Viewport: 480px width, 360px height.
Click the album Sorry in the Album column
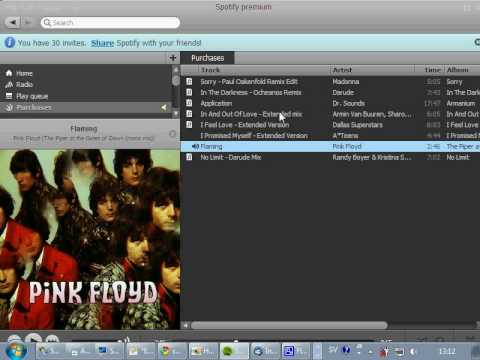pyautogui.click(x=454, y=82)
